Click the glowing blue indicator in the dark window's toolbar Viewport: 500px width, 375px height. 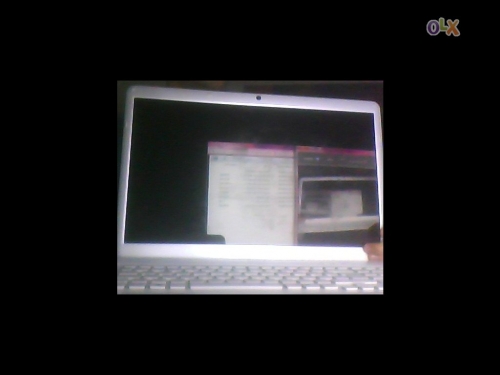[x=318, y=160]
